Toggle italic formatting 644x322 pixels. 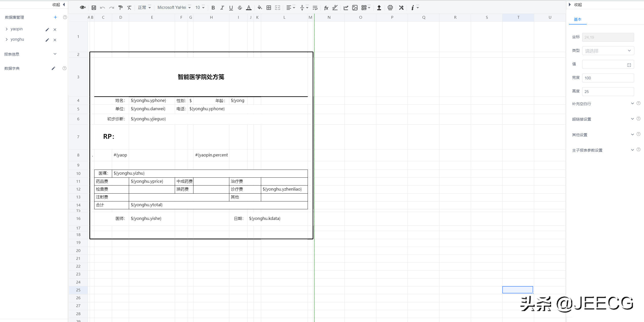(222, 8)
